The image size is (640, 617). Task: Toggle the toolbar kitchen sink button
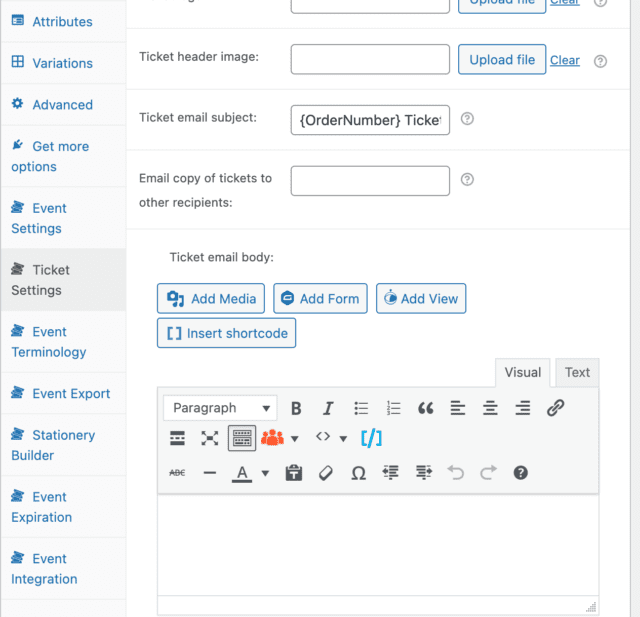pos(241,438)
